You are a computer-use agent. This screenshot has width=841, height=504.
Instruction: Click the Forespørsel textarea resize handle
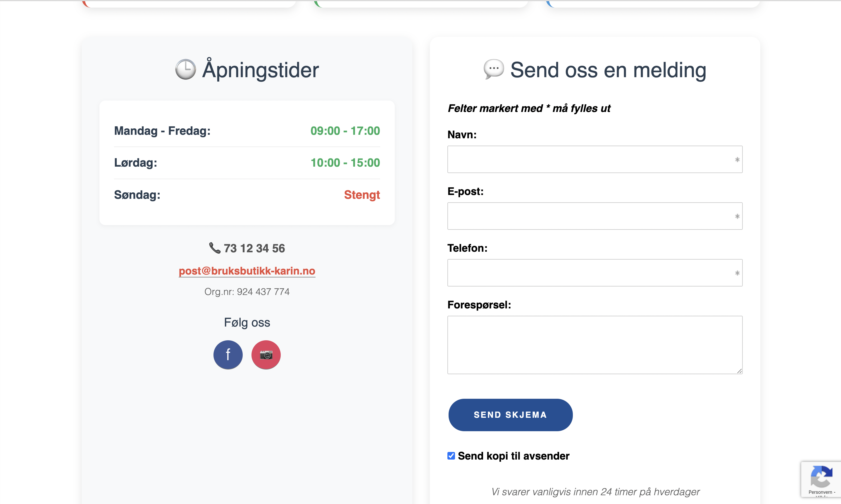click(740, 371)
